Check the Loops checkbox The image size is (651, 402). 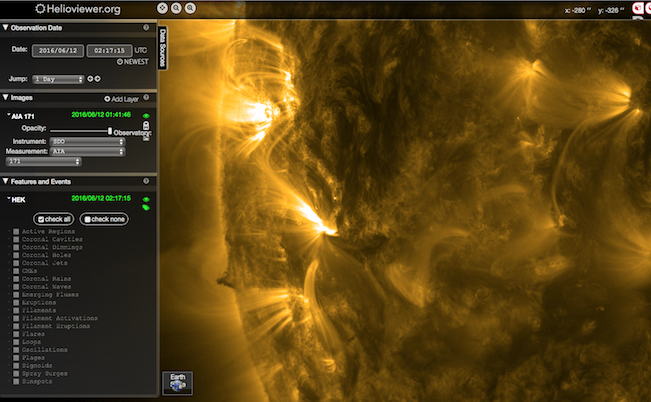pos(16,342)
